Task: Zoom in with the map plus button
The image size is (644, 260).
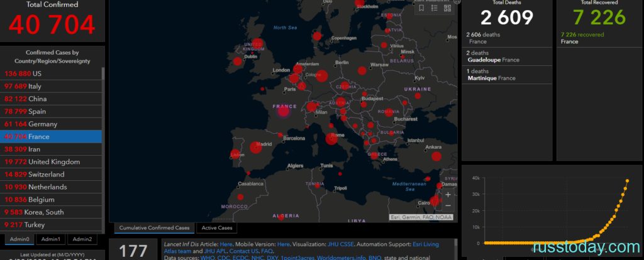Action: tap(448, 195)
